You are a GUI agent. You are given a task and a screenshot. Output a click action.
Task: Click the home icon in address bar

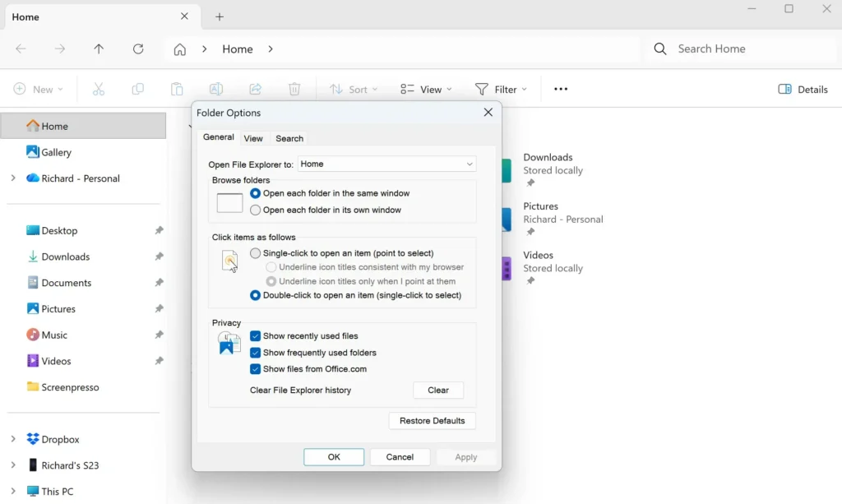(x=180, y=49)
